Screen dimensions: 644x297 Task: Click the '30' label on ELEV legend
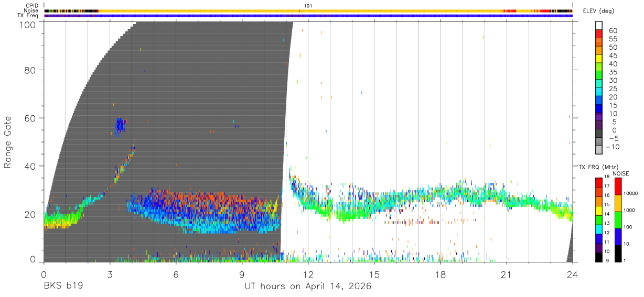click(613, 80)
